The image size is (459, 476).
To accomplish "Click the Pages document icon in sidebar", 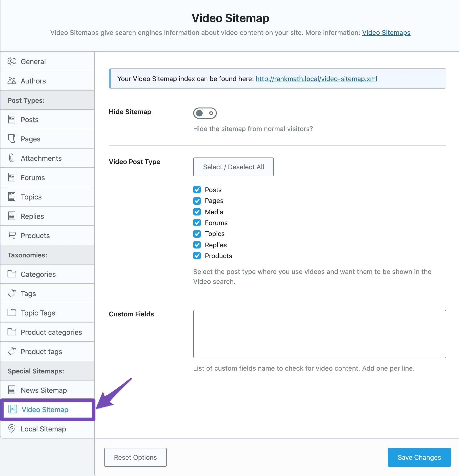I will tap(12, 139).
